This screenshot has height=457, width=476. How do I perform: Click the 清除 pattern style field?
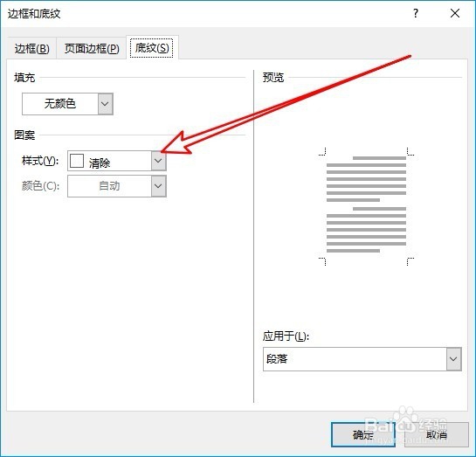pyautogui.click(x=116, y=161)
